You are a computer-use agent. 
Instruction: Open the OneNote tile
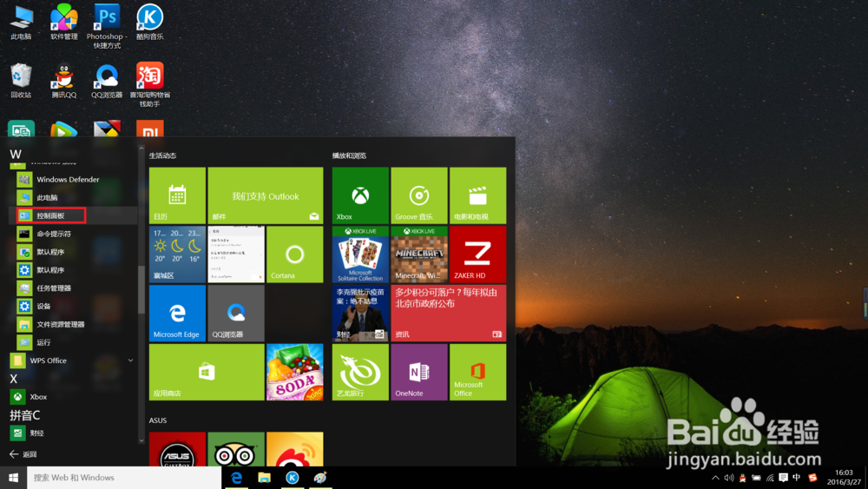(419, 372)
